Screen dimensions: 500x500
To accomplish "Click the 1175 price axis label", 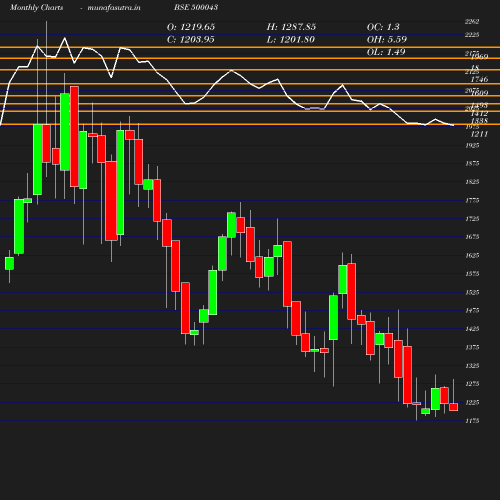I will 472,421.
